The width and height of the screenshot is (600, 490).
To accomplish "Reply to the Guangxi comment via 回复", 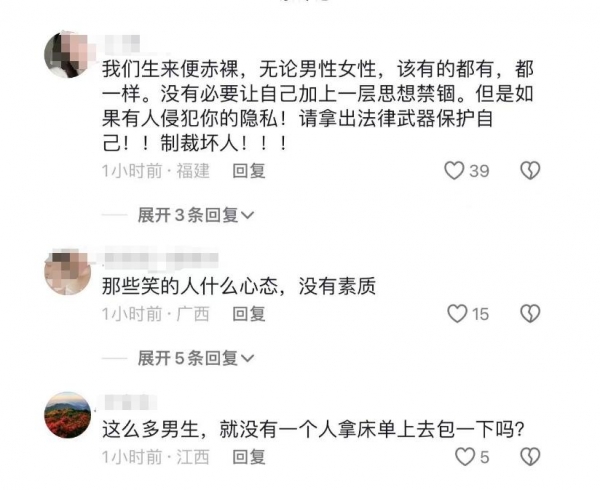I will click(x=249, y=314).
